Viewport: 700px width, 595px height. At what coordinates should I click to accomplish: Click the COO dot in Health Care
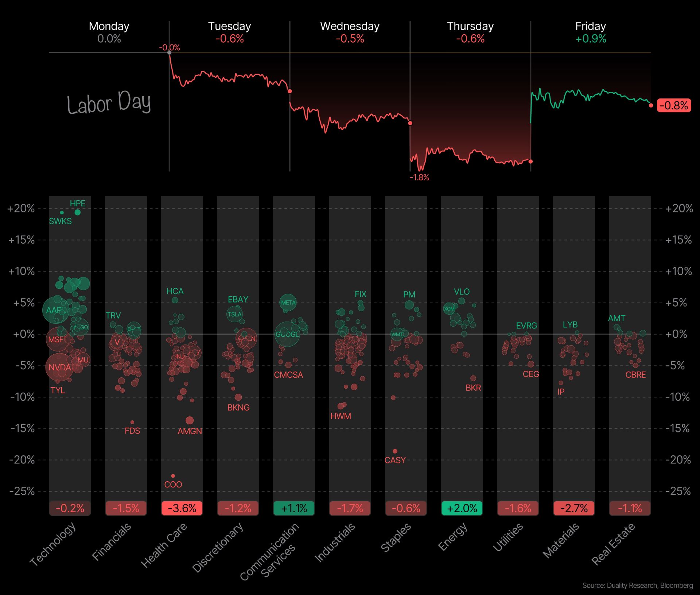pos(173,476)
